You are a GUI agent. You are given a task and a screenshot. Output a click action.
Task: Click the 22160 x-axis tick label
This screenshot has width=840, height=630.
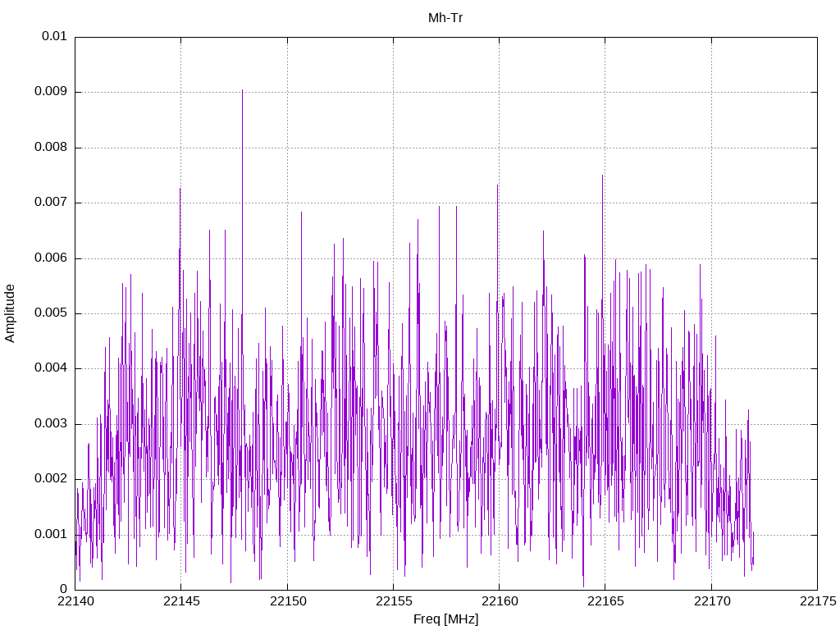click(500, 601)
